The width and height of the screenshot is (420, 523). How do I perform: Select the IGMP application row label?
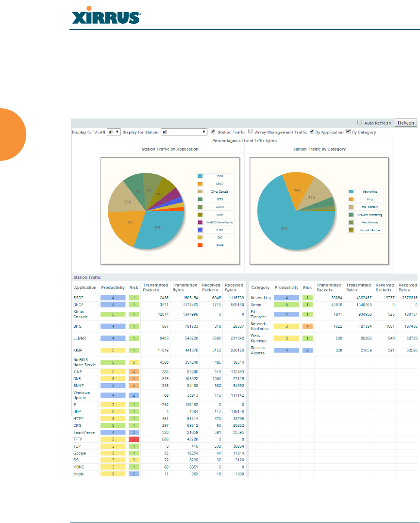click(78, 350)
